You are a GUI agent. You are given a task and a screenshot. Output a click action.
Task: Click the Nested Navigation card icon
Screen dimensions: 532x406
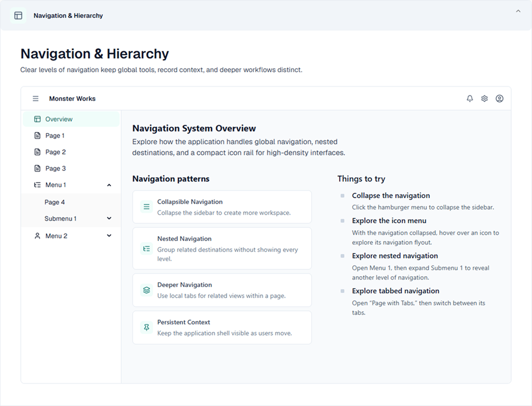coord(147,249)
